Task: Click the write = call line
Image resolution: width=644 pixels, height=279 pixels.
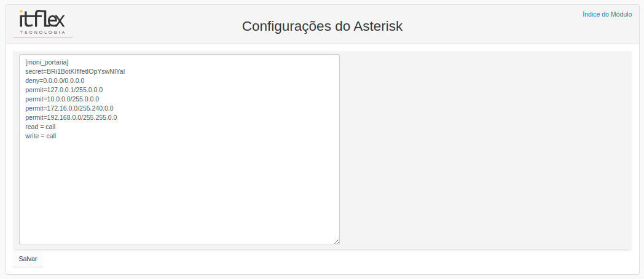Action: pyautogui.click(x=41, y=136)
